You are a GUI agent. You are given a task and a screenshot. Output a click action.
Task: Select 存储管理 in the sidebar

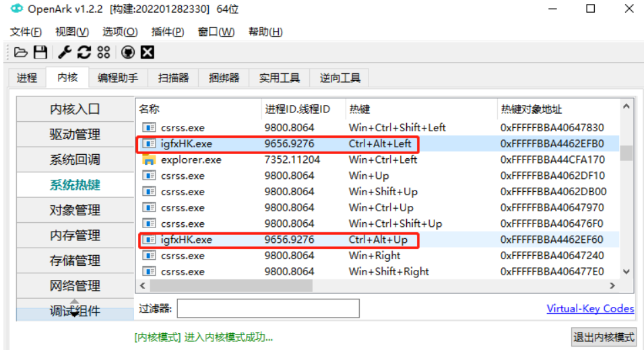(75, 260)
